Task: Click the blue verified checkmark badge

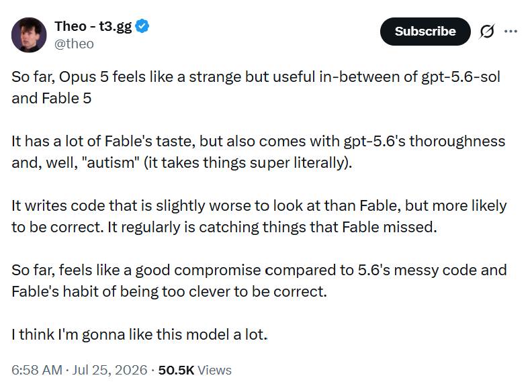Action: (x=142, y=26)
